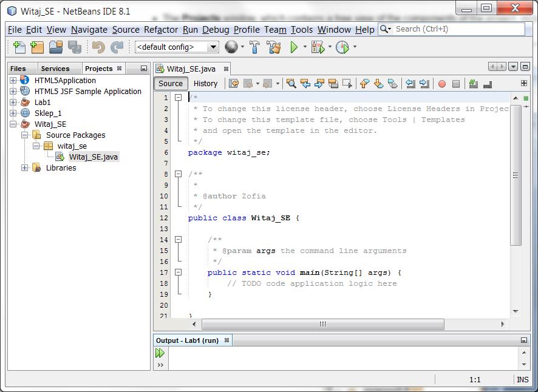
Task: Click Previous Bookmark up arrow icon
Action: pyautogui.click(x=365, y=83)
